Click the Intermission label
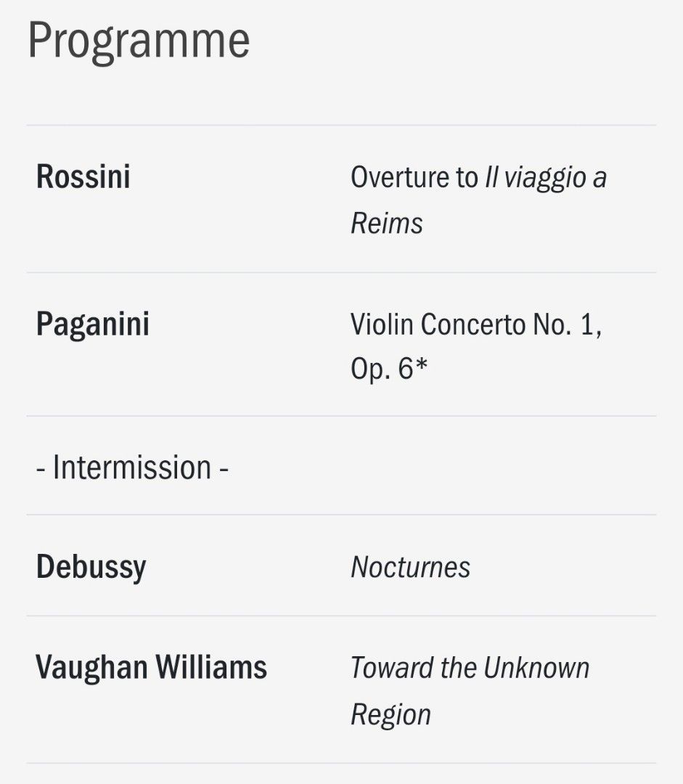The height and width of the screenshot is (784, 683). [133, 467]
